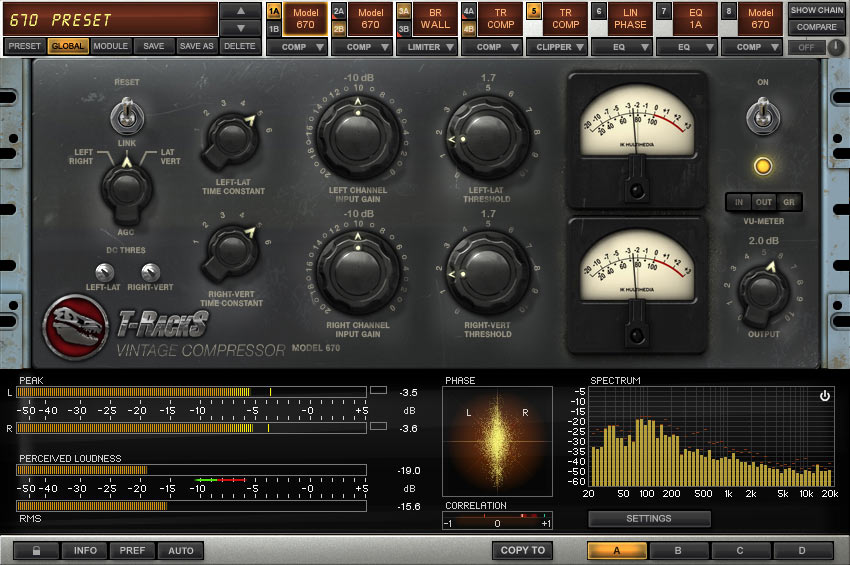Flip the RESET toggle switch
The width and height of the screenshot is (850, 565).
[x=127, y=115]
